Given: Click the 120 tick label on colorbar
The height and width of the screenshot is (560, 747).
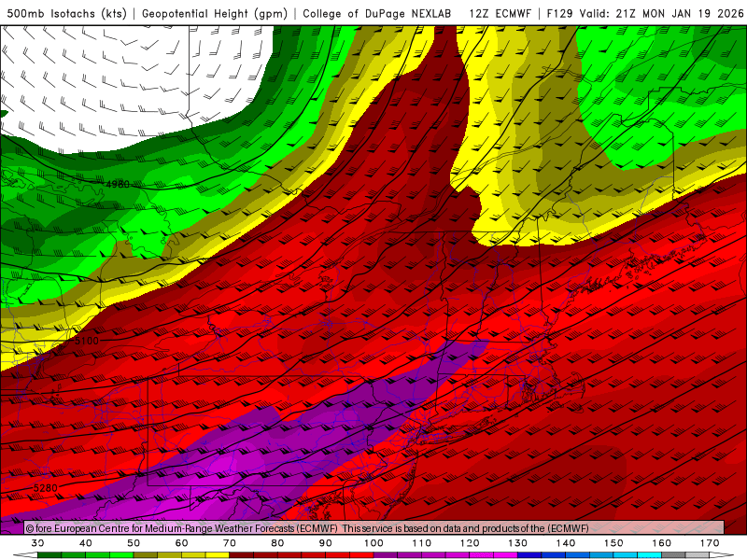Looking at the screenshot, I should [470, 543].
